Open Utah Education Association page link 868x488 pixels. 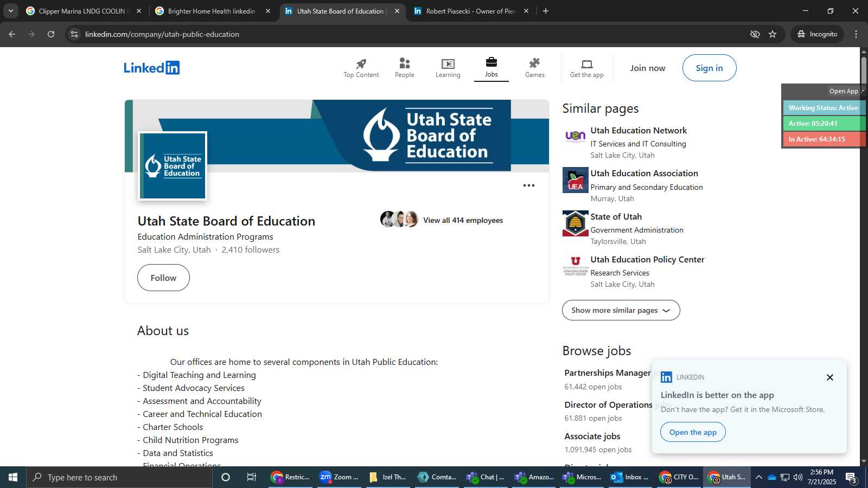[644, 173]
